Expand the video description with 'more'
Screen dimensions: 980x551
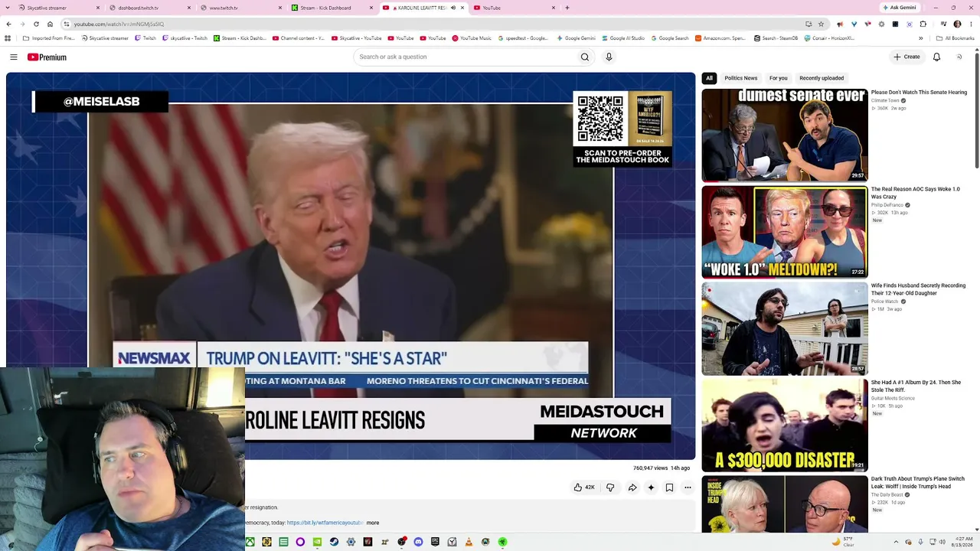click(x=373, y=523)
